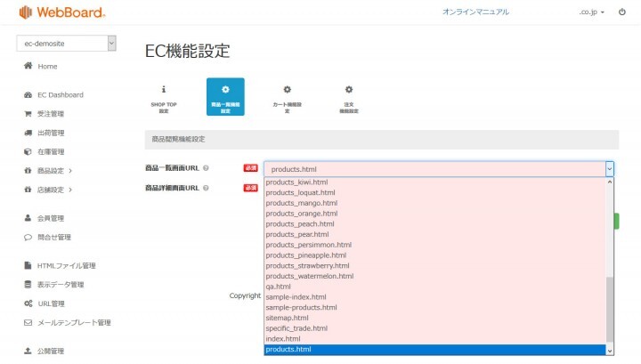Click the Home house icon
The image size is (641, 364).
pos(28,66)
